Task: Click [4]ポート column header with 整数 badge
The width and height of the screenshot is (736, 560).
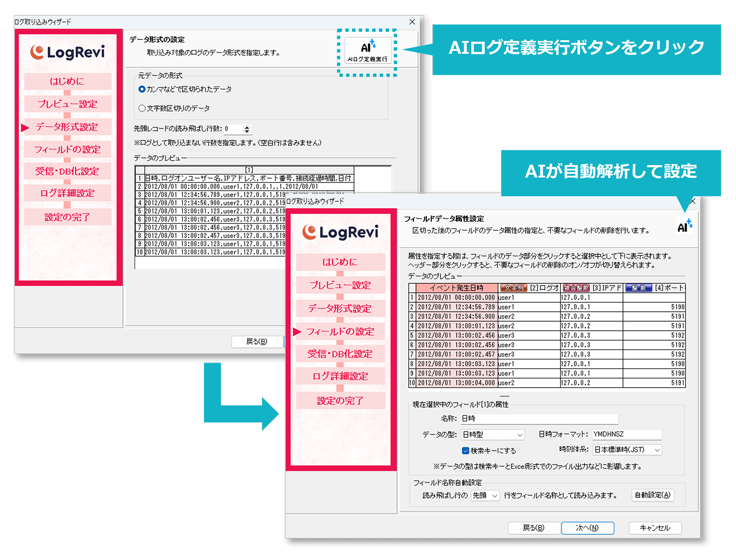Action: [x=654, y=288]
